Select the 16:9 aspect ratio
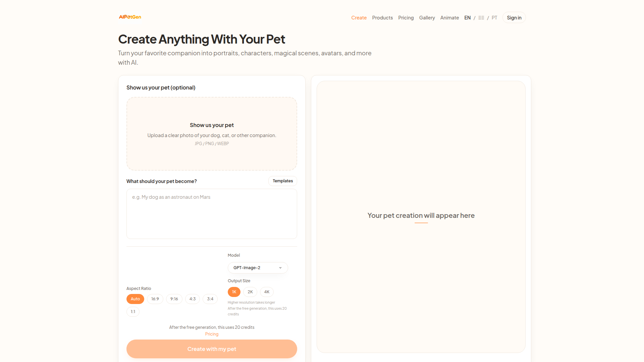Image resolution: width=644 pixels, height=362 pixels. tap(155, 299)
